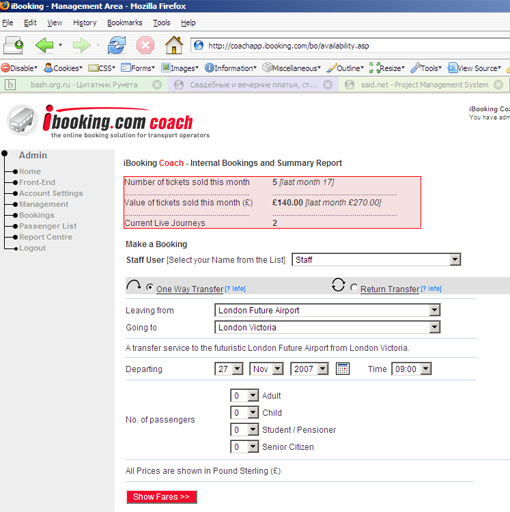Open the View menu

click(55, 23)
